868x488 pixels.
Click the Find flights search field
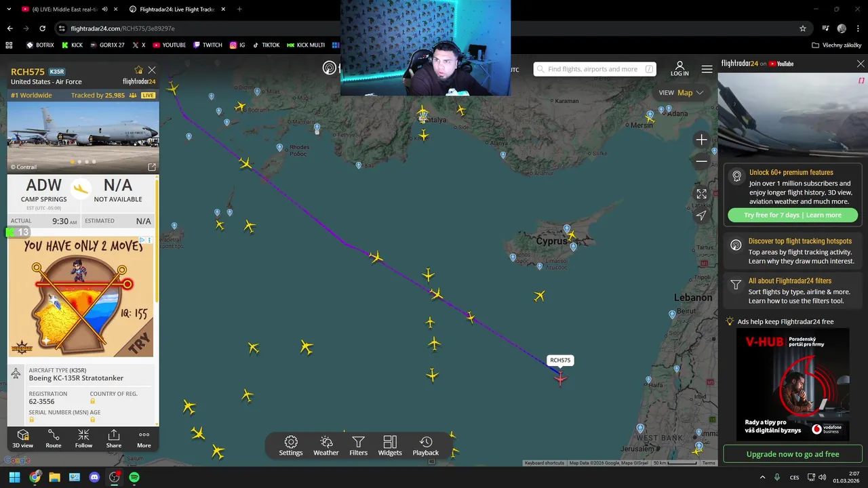(594, 69)
